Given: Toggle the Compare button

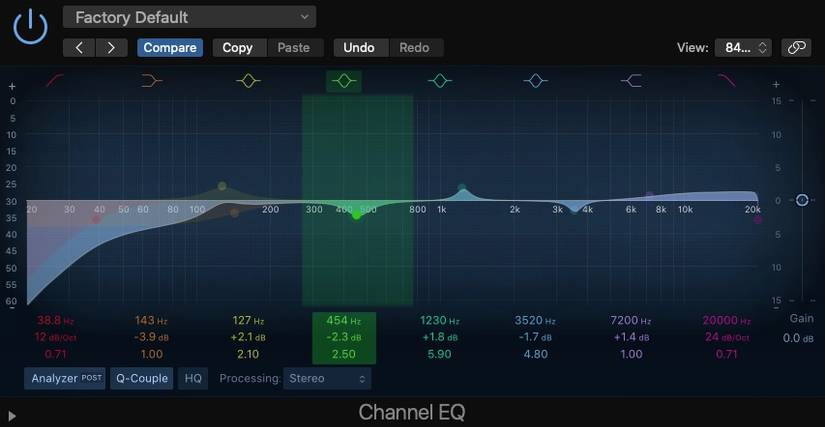Looking at the screenshot, I should pos(170,48).
